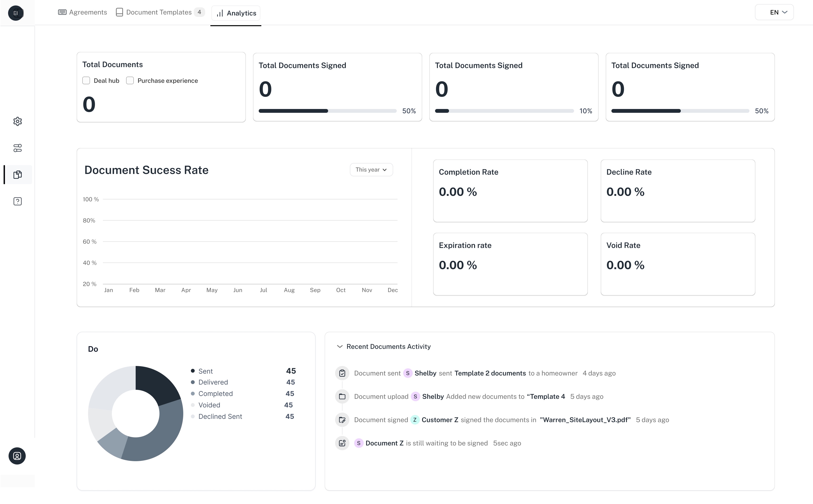813x504 pixels.
Task: Open the “Template 4 link
Action: [546, 396]
